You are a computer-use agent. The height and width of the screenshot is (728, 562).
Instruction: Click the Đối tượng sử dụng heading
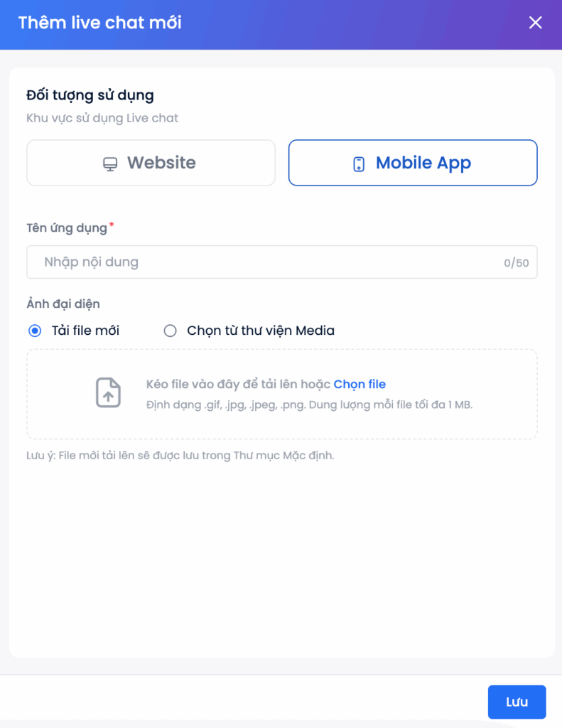(90, 95)
